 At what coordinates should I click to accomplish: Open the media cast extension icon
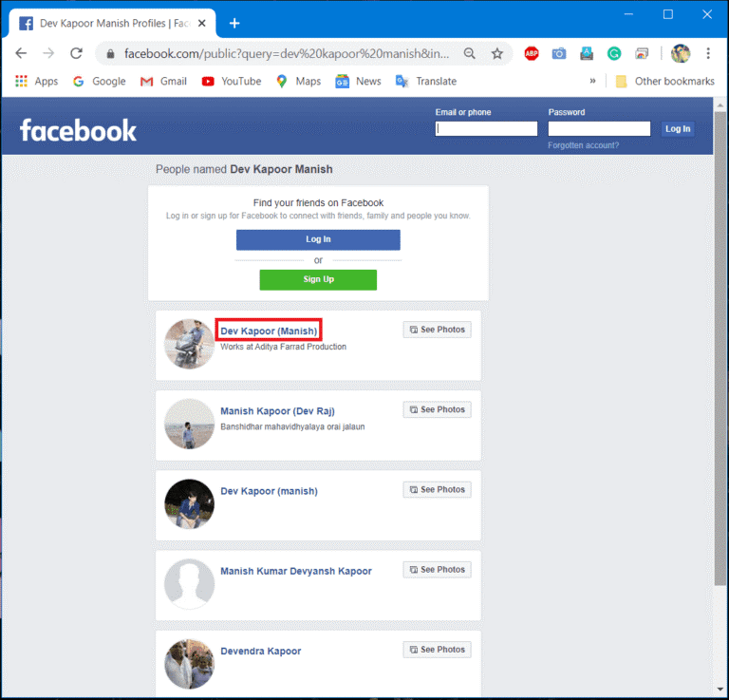tap(642, 53)
